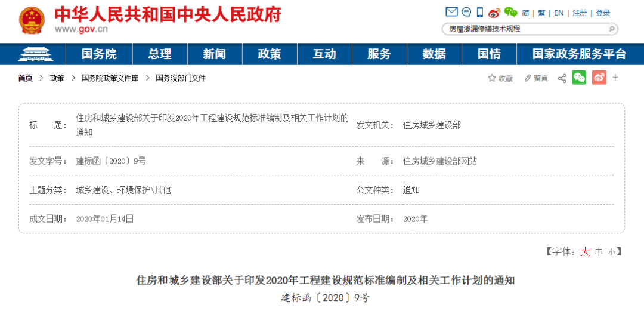Select the 2020年01月14日 date value

click(x=105, y=219)
